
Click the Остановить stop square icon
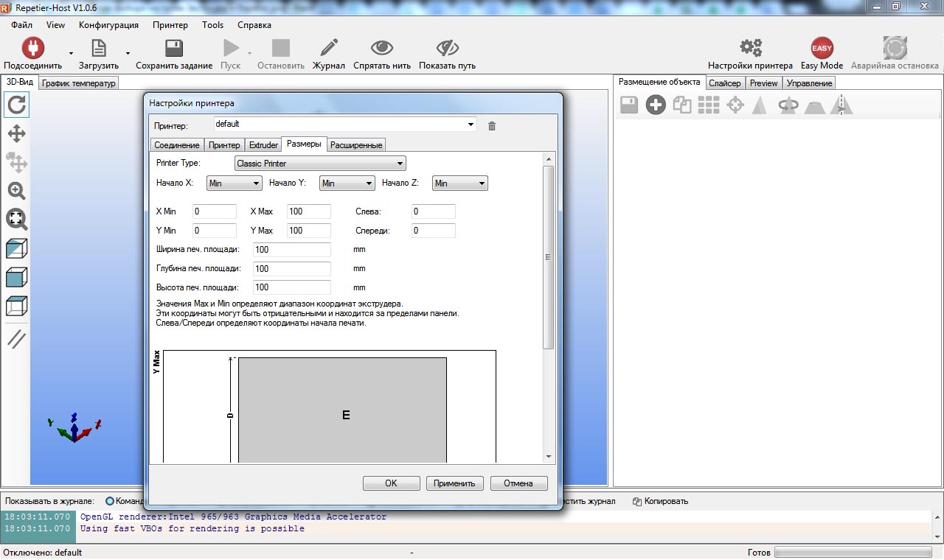point(281,48)
